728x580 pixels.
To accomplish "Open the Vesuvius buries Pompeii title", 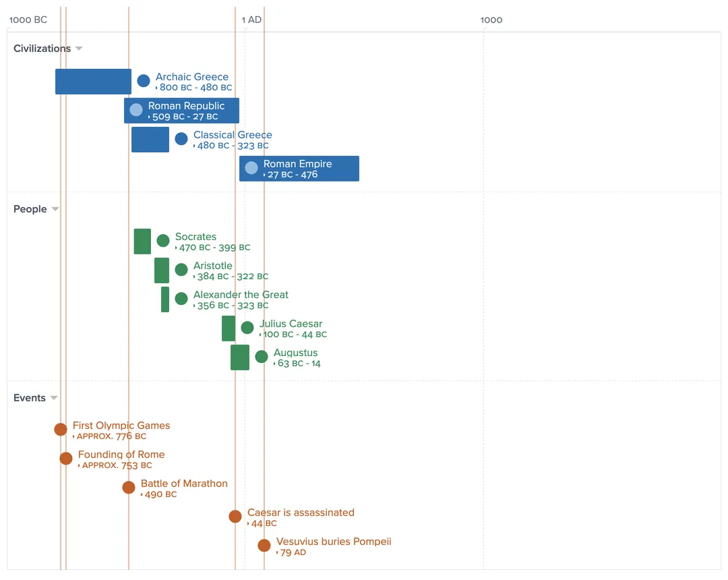I will click(334, 542).
